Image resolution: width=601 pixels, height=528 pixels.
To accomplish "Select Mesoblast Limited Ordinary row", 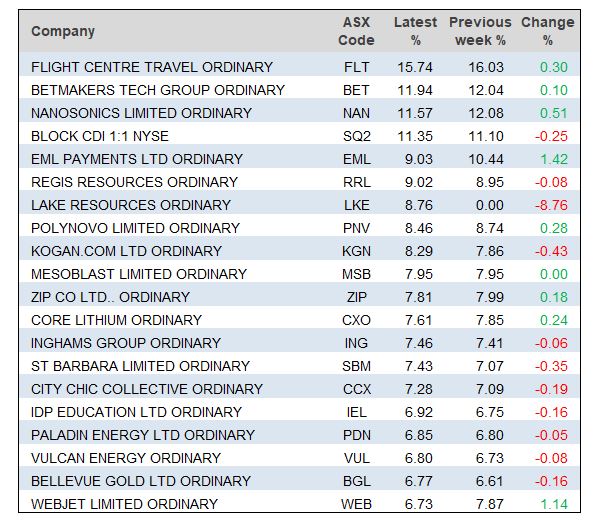I will 139,274.
